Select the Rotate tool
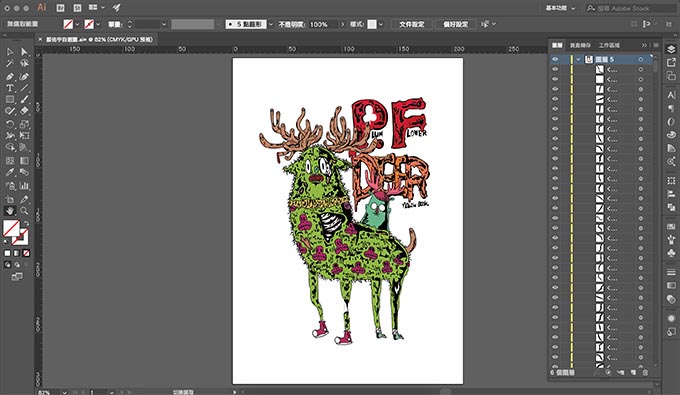The image size is (680, 395). (x=10, y=124)
